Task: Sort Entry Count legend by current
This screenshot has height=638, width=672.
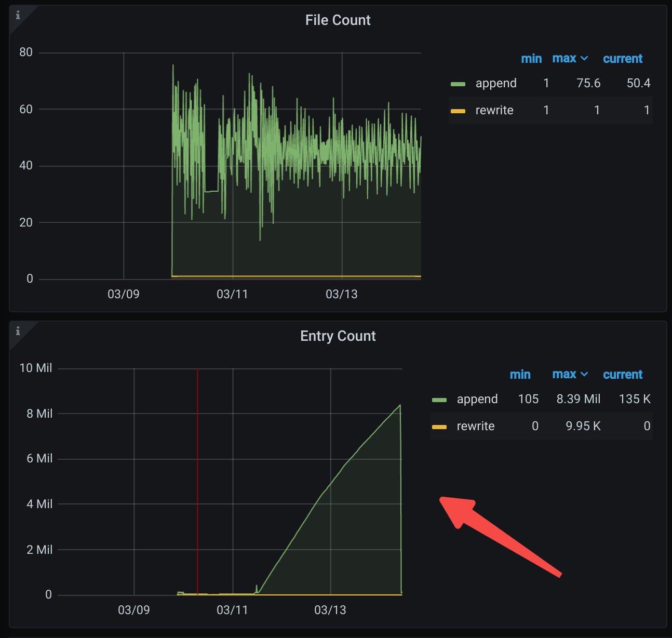Action: (x=623, y=375)
